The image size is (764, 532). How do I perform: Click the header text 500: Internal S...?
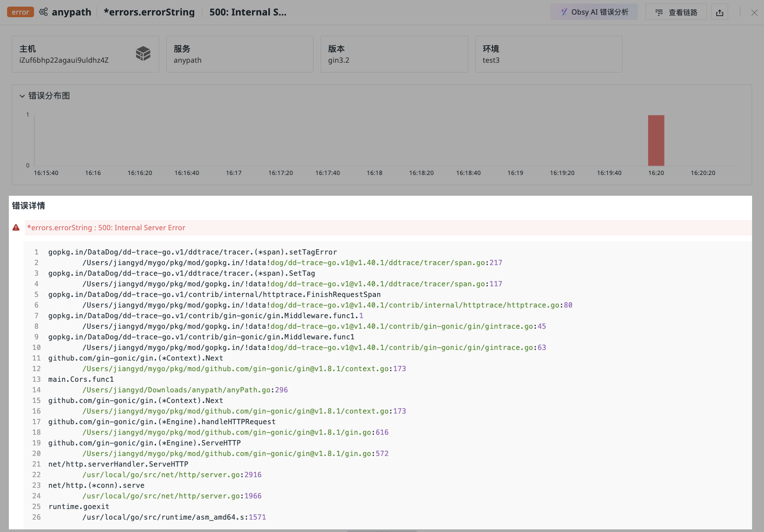(248, 12)
